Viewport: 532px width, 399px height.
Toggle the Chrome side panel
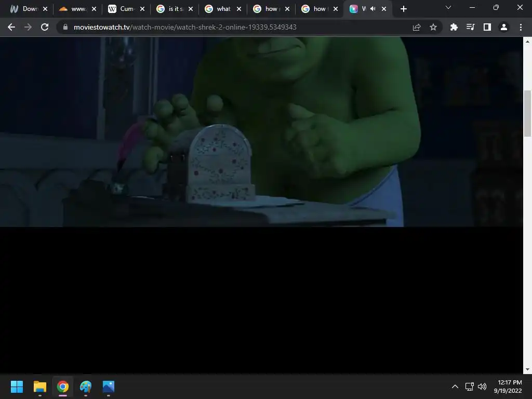[x=487, y=27]
